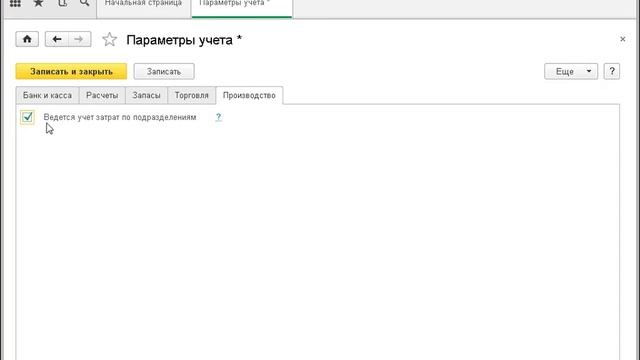Screen dimensions: 640x360
Task: Open the Банк и касса tab
Action: point(47,96)
